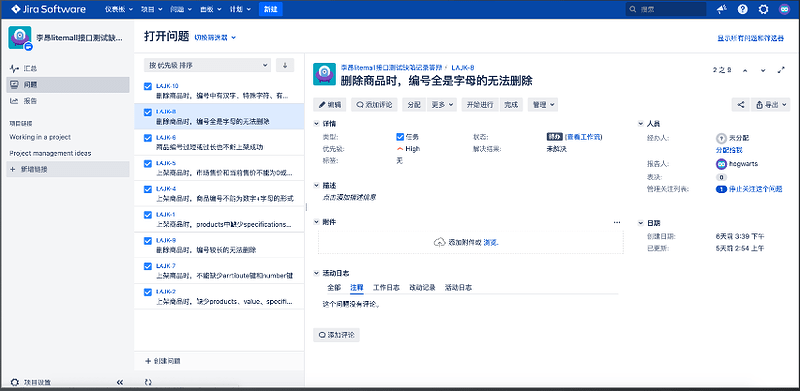Open the help question mark menu
800x391 pixels.
point(743,9)
